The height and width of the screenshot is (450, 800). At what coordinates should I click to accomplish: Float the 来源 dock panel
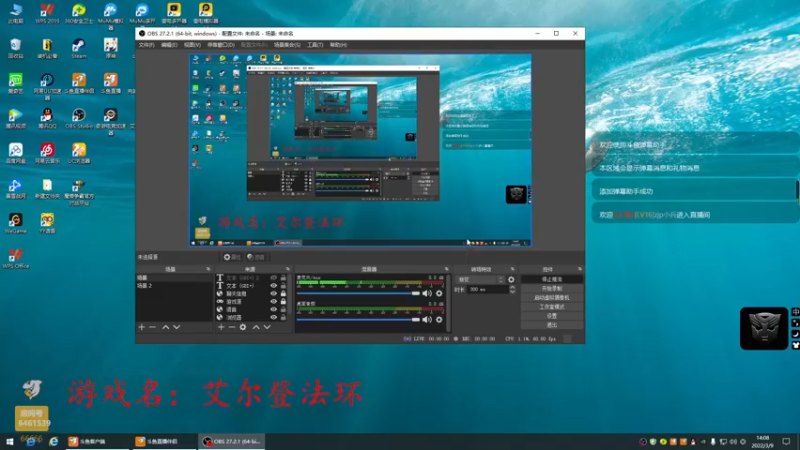coord(288,269)
